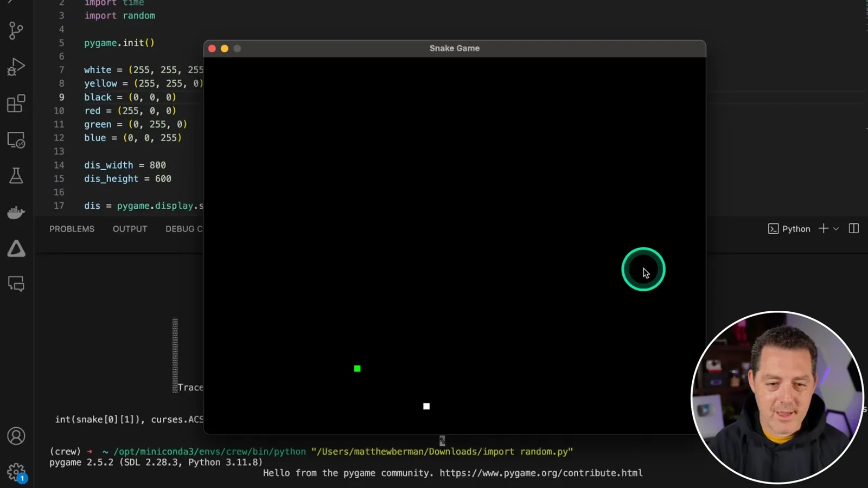868x488 pixels.
Task: Split the terminal with split icon
Action: tap(854, 229)
